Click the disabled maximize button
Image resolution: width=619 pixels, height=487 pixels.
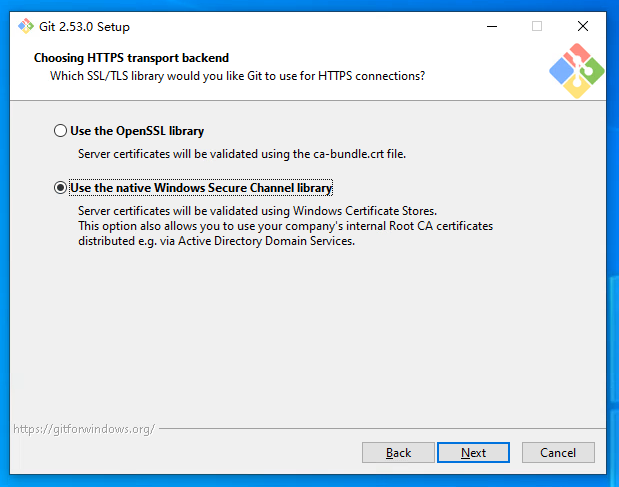[537, 26]
